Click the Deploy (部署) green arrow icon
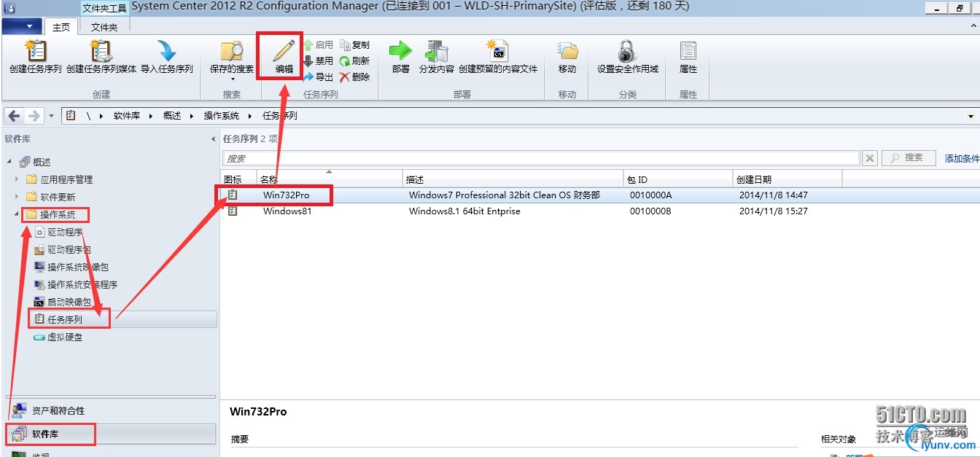The width and height of the screenshot is (980, 457). (x=400, y=50)
